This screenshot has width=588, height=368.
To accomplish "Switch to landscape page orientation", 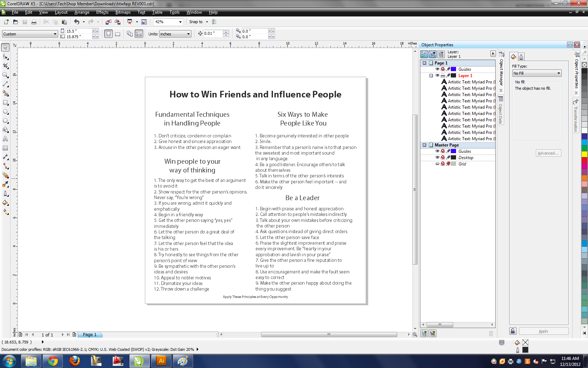I will point(118,34).
